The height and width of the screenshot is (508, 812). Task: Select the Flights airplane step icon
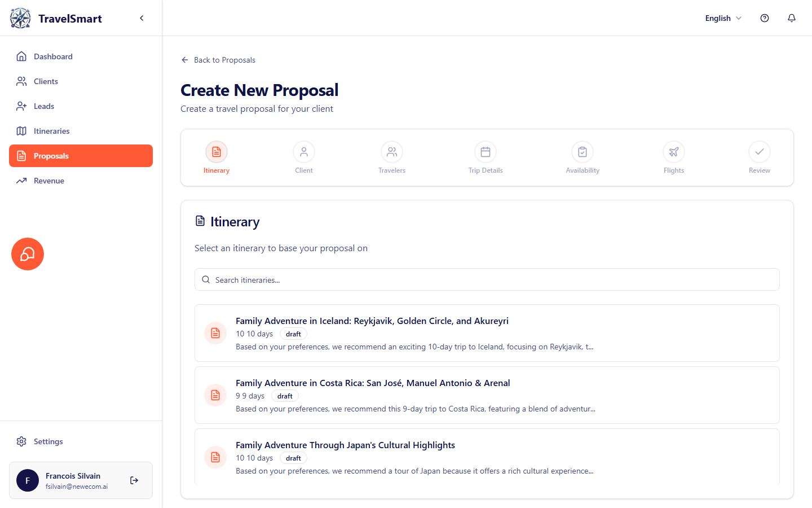coord(674,152)
